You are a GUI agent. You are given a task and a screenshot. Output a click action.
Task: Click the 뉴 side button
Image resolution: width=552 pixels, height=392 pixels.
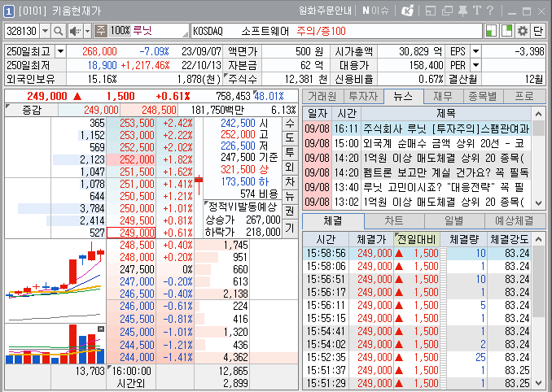pos(290,196)
